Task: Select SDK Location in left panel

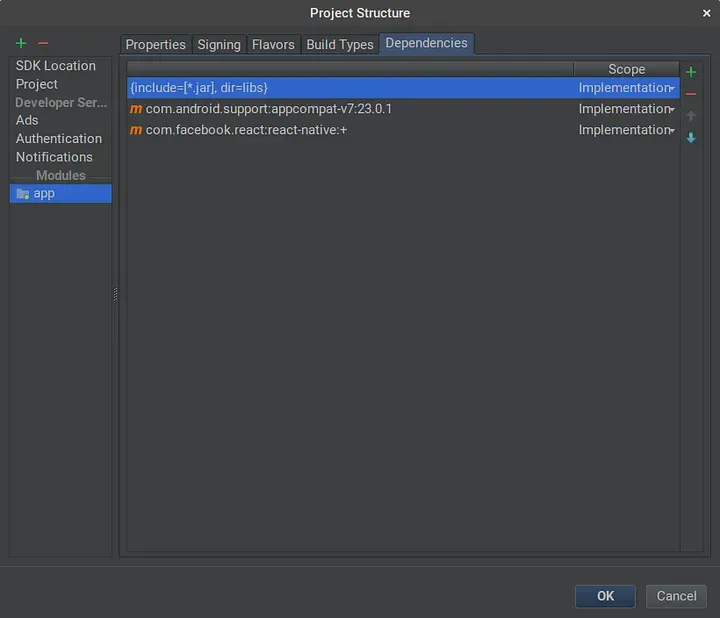Action: coord(56,66)
